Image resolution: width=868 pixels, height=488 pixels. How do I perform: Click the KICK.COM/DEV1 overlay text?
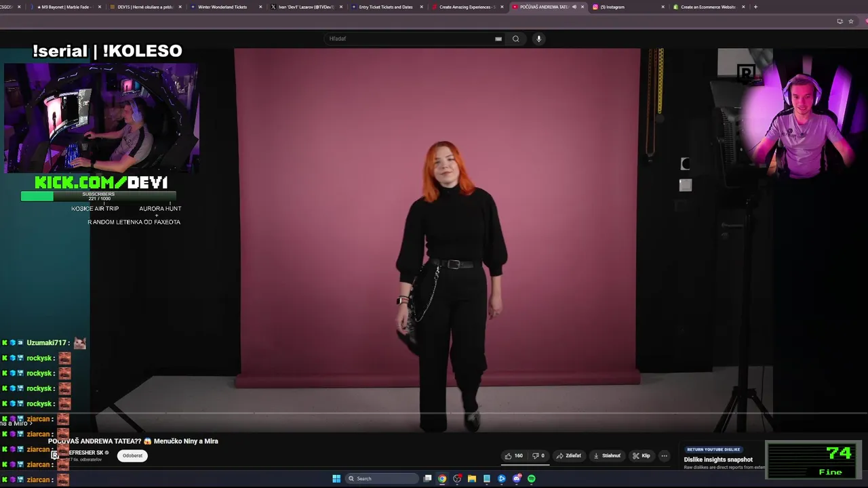(101, 182)
